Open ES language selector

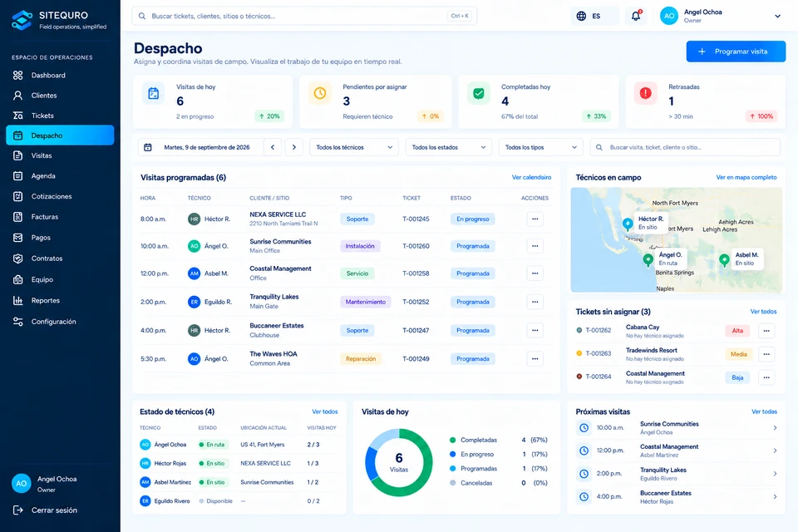coord(595,16)
